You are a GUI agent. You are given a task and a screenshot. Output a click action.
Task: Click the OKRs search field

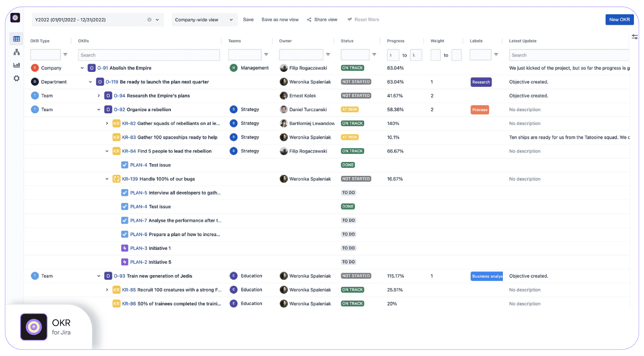pyautogui.click(x=149, y=55)
